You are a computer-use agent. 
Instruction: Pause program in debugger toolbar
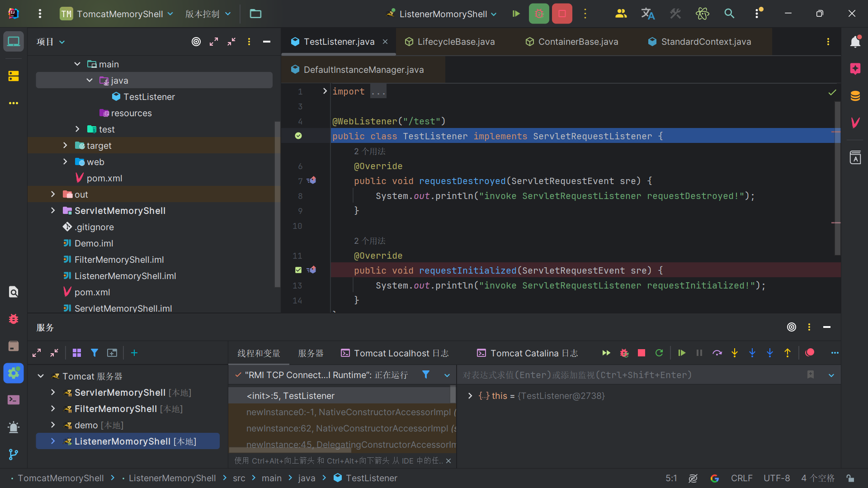(699, 353)
